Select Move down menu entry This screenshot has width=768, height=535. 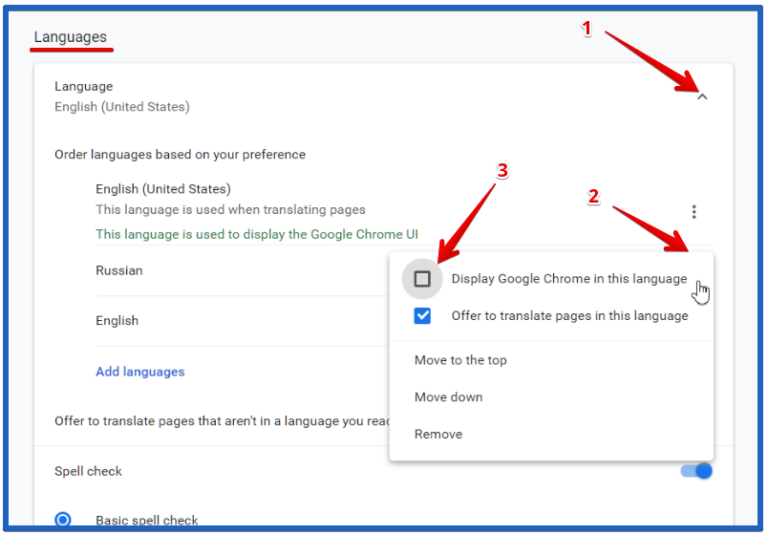pyautogui.click(x=448, y=397)
